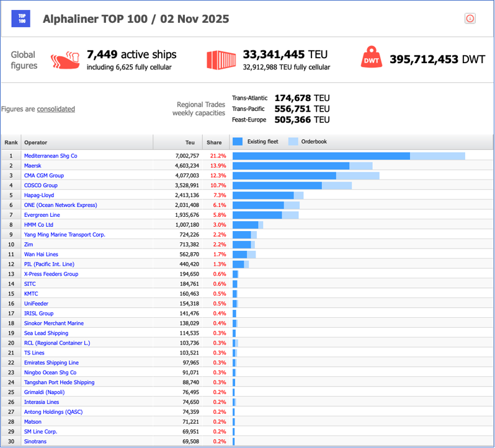
Task: Click the Mediterranean Shg Co fleet bar
Action: point(321,156)
